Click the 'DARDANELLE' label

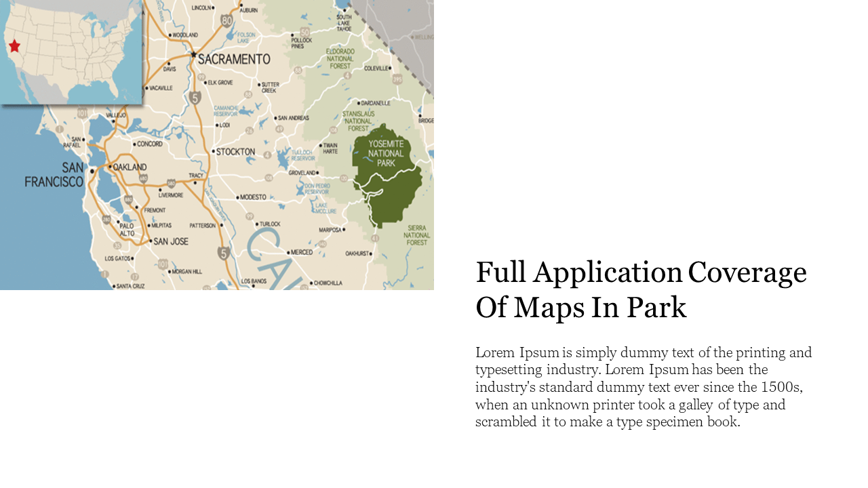[x=376, y=103]
